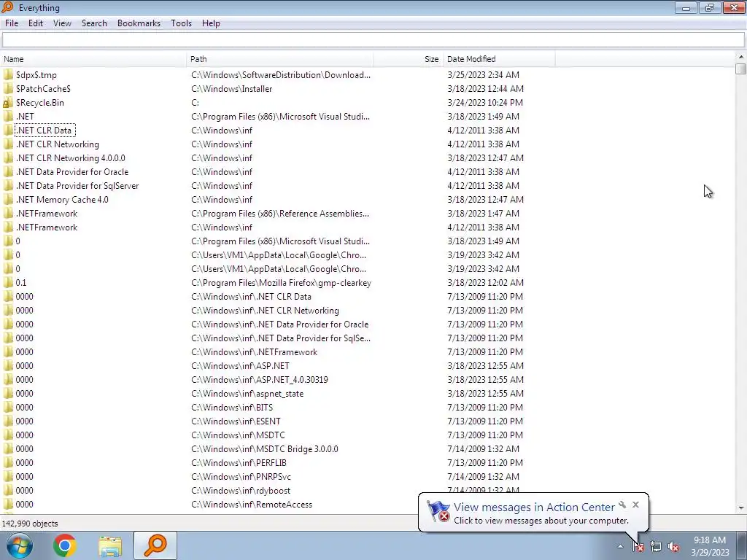
Task: Select the 0000 folder in rdyboost
Action: (24, 490)
